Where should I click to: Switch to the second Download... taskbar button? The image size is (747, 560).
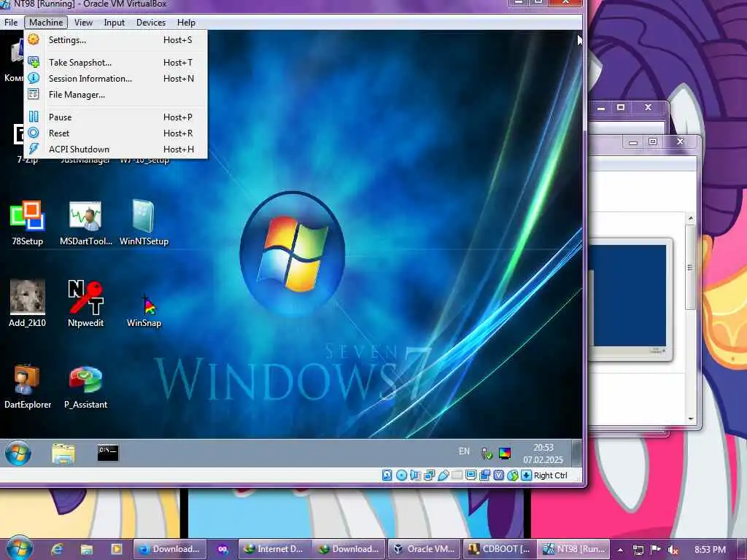[349, 549]
